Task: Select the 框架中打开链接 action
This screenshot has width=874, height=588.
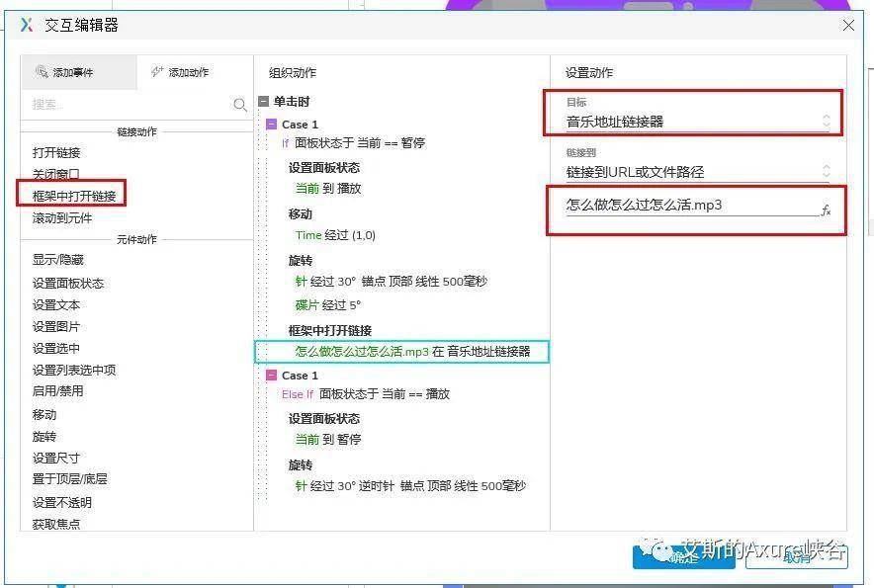Action: 74,196
